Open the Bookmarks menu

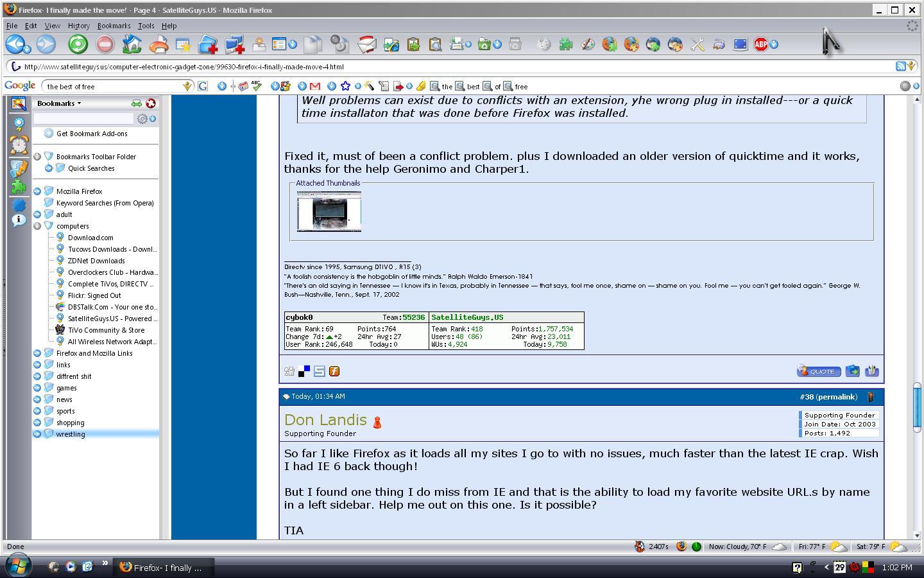click(114, 26)
